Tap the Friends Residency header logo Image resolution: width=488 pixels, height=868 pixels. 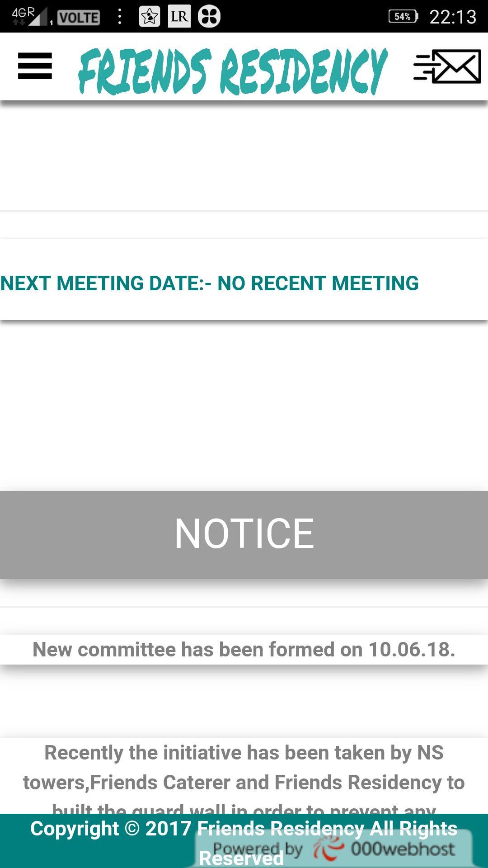[232, 70]
